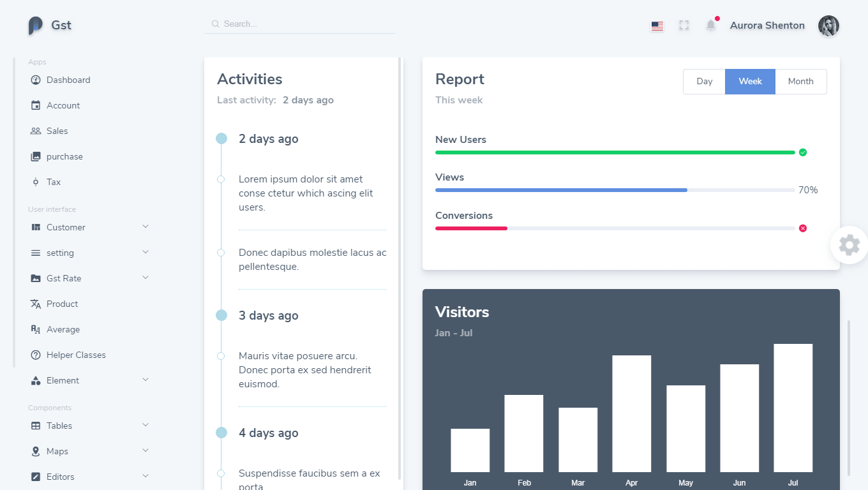The image size is (868, 490).
Task: Switch report to Month
Action: click(801, 82)
